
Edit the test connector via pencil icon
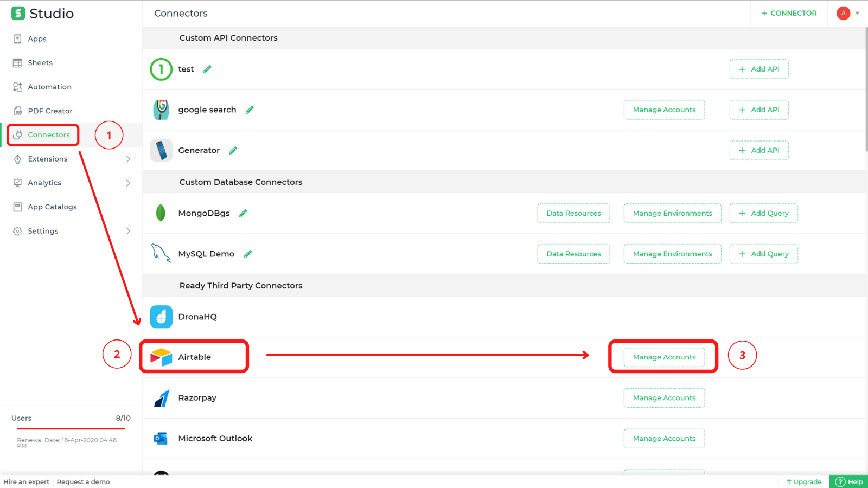(x=207, y=69)
